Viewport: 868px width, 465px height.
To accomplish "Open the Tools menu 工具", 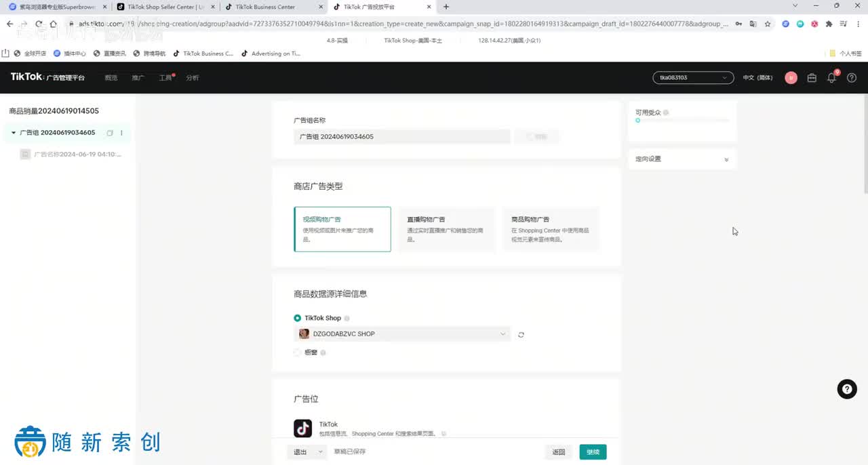I will (x=165, y=78).
